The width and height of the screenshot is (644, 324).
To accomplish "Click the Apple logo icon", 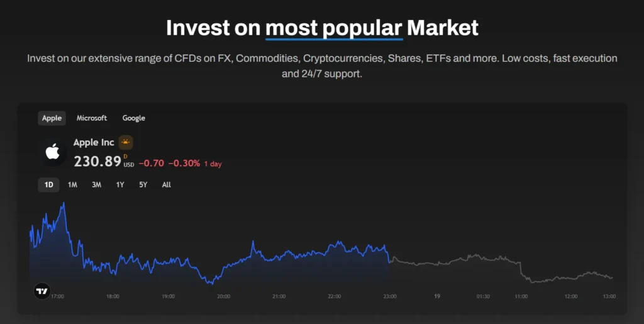I will (53, 153).
